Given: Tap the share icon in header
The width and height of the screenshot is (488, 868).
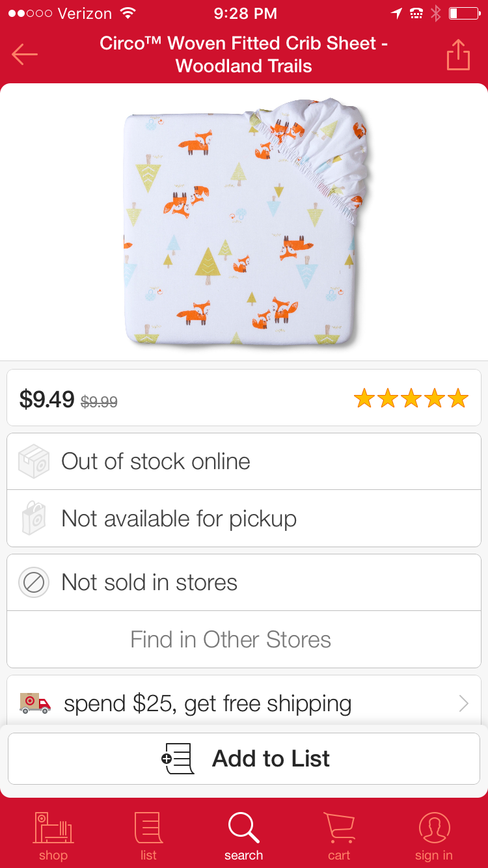Looking at the screenshot, I should [x=458, y=55].
